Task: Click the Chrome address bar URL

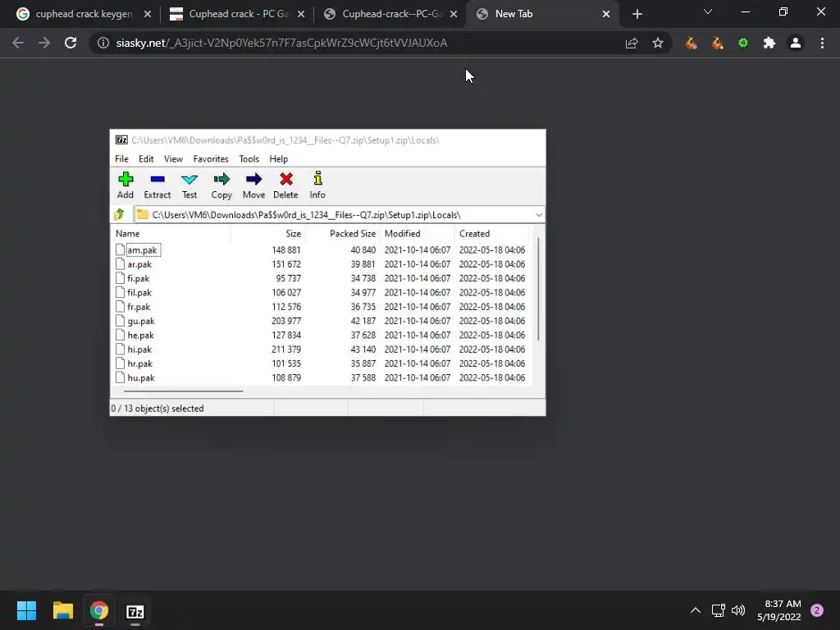Action: 281,43
